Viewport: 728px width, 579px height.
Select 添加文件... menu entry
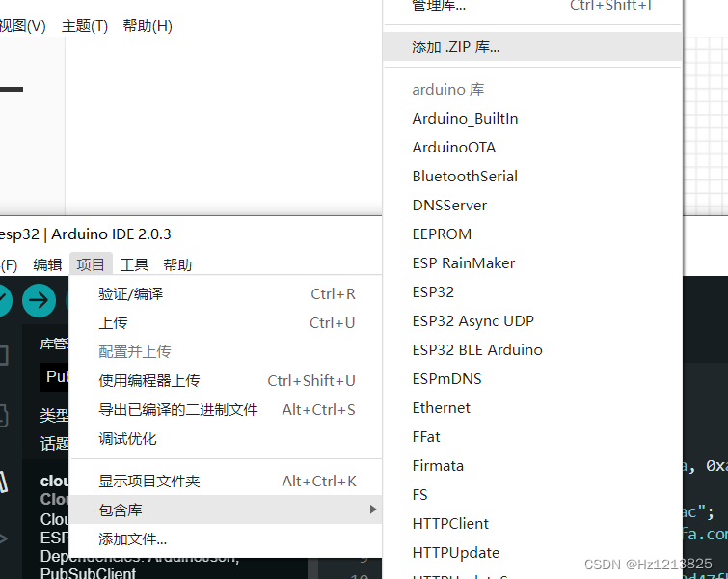pyautogui.click(x=227, y=539)
